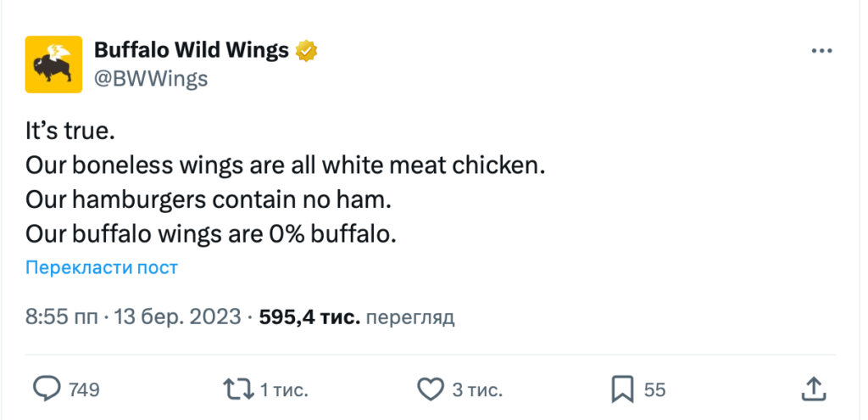Image resolution: width=868 pixels, height=420 pixels.
Task: Click the "Перекласти пост" translate link
Action: (x=102, y=268)
